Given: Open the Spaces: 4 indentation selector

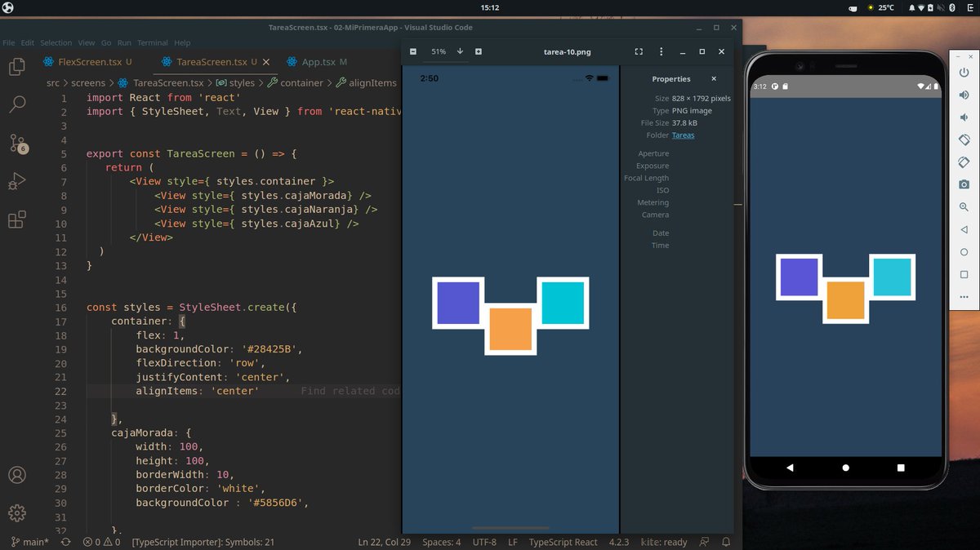Looking at the screenshot, I should click(442, 542).
